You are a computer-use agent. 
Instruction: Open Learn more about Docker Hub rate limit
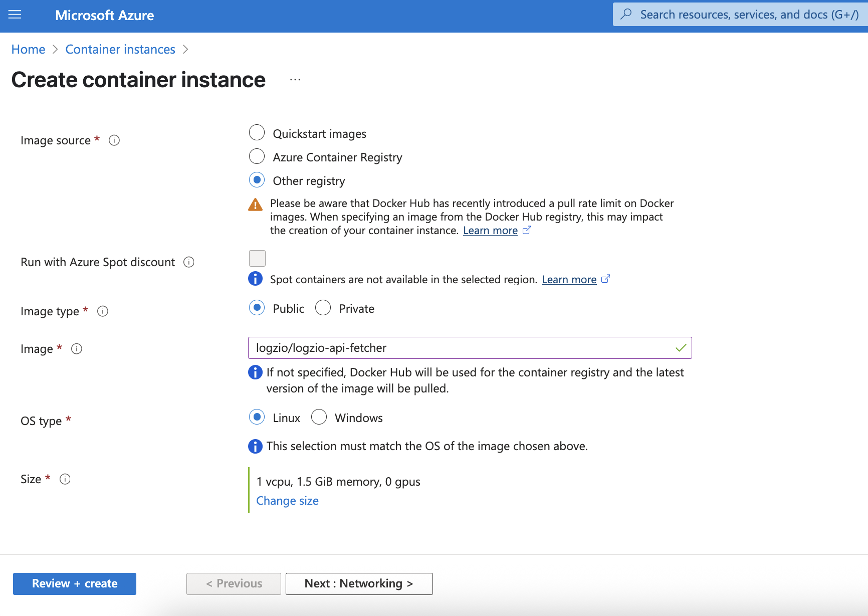490,231
